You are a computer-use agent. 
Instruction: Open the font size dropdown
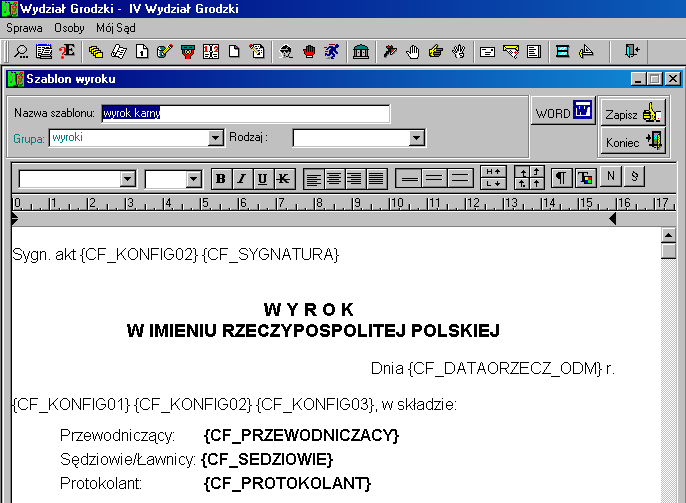pos(193,179)
